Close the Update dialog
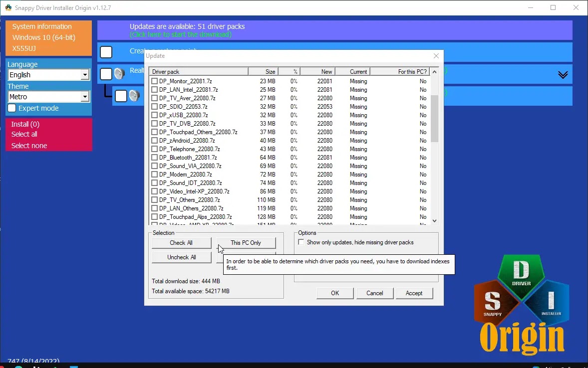The image size is (588, 368). (436, 56)
